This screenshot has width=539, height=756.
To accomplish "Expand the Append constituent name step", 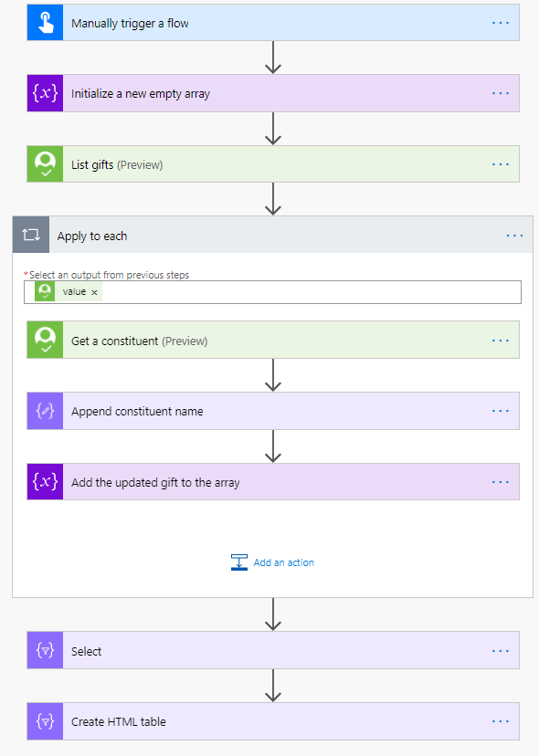I will pos(273,411).
